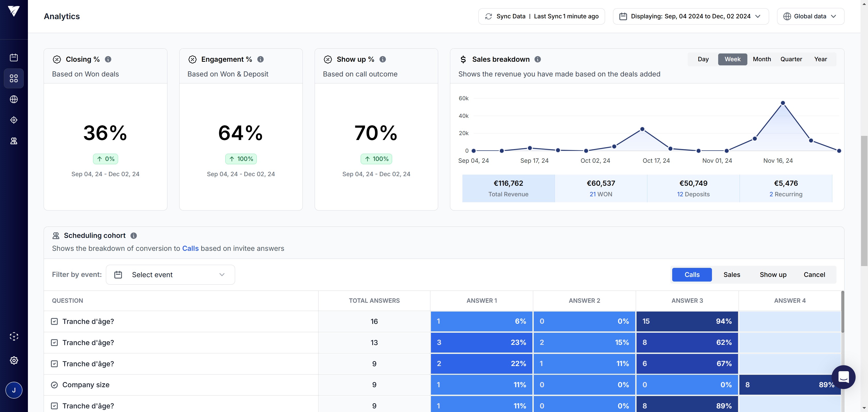The height and width of the screenshot is (412, 868).
Task: Open the team members sidebar icon
Action: pyautogui.click(x=14, y=141)
